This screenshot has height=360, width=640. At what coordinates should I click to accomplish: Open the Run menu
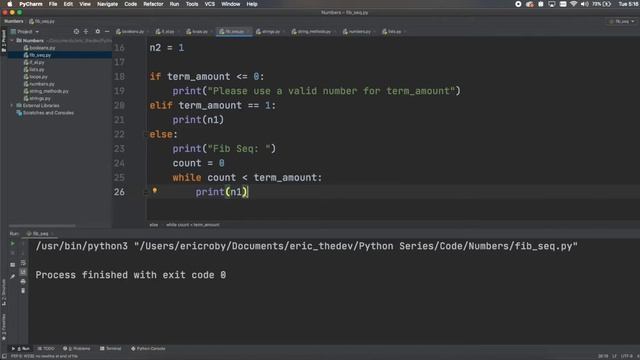coord(174,4)
